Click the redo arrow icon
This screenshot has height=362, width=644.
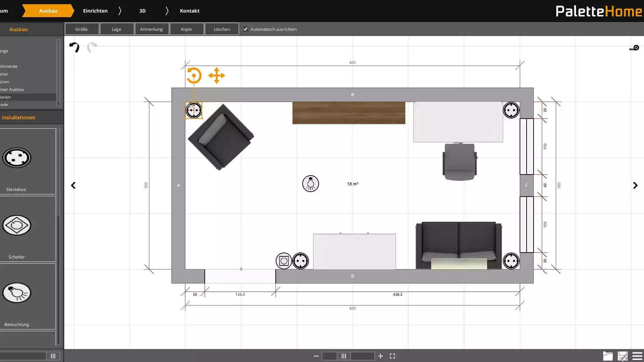click(x=92, y=47)
